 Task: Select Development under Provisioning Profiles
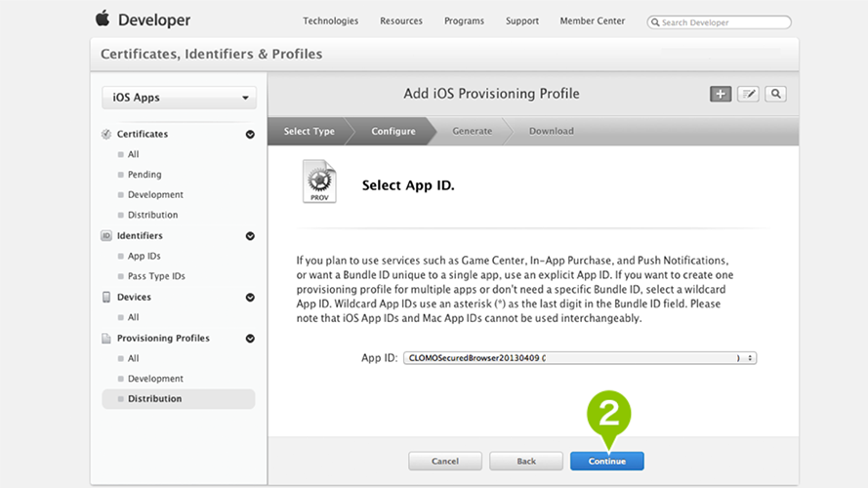coord(155,379)
